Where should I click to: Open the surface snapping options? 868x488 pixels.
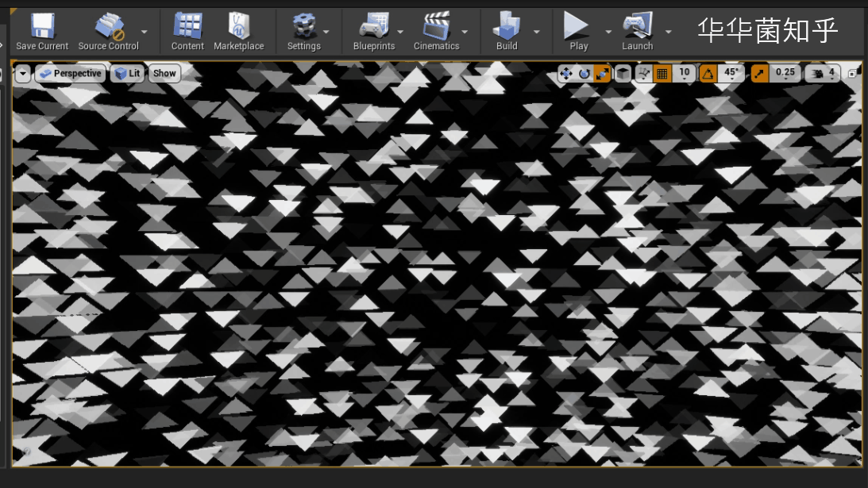[643, 73]
